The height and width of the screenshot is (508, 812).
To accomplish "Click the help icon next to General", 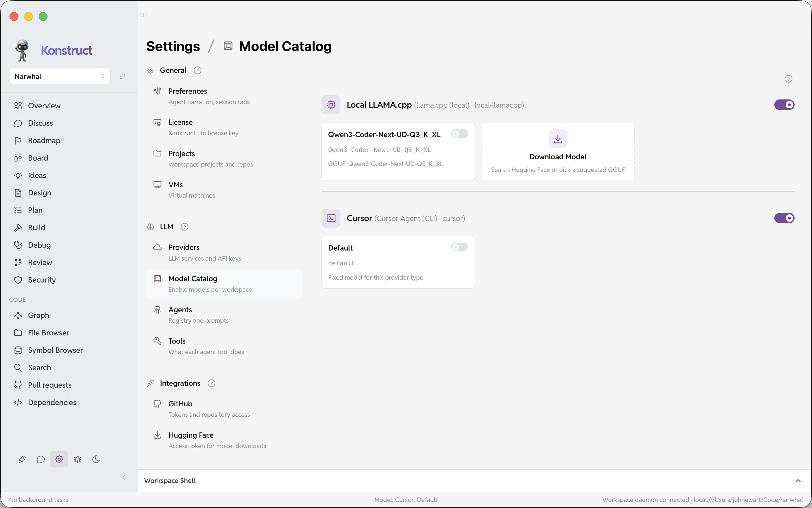I will pyautogui.click(x=198, y=70).
